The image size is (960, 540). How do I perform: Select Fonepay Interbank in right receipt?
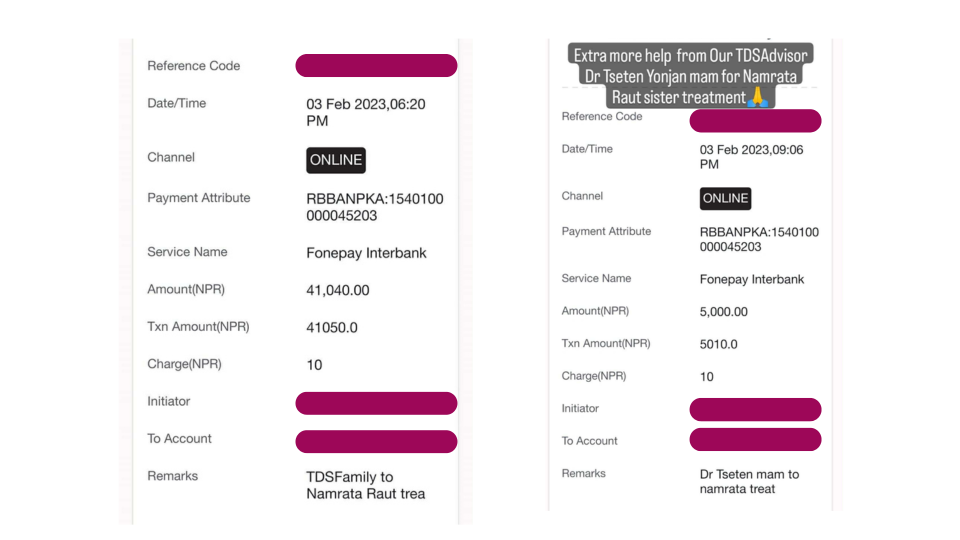(752, 279)
